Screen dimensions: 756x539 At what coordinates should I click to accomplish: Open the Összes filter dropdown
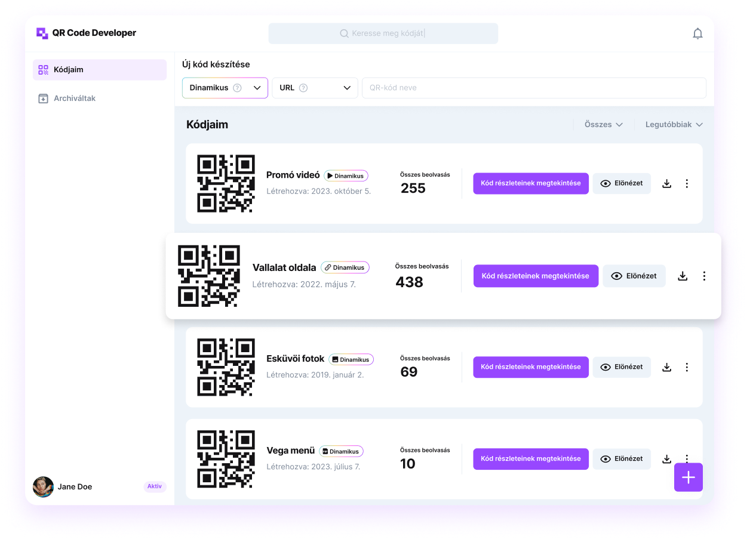604,125
